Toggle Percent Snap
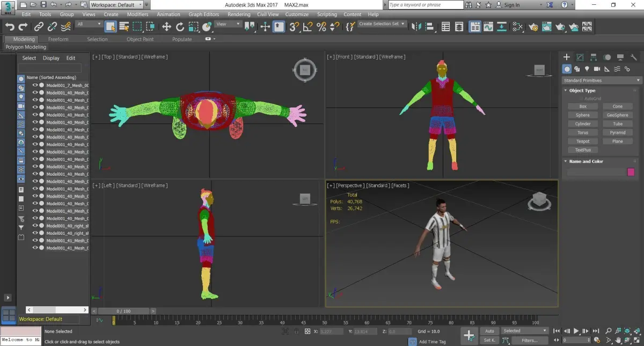 (x=321, y=26)
